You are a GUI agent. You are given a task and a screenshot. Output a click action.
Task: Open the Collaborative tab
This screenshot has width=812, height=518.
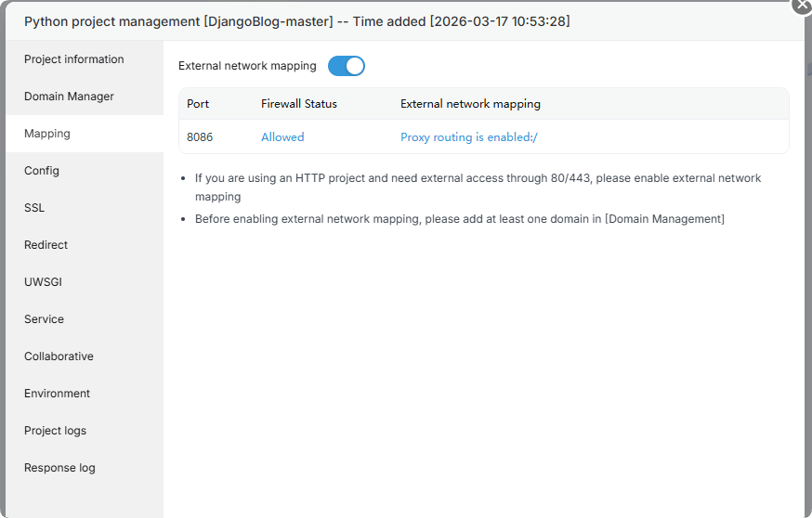59,356
